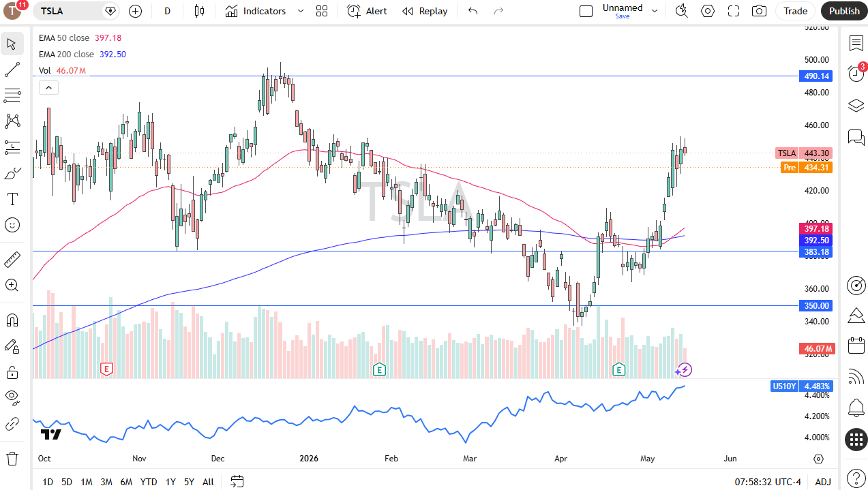Select the 5D time range
868x490 pixels.
pyautogui.click(x=67, y=482)
